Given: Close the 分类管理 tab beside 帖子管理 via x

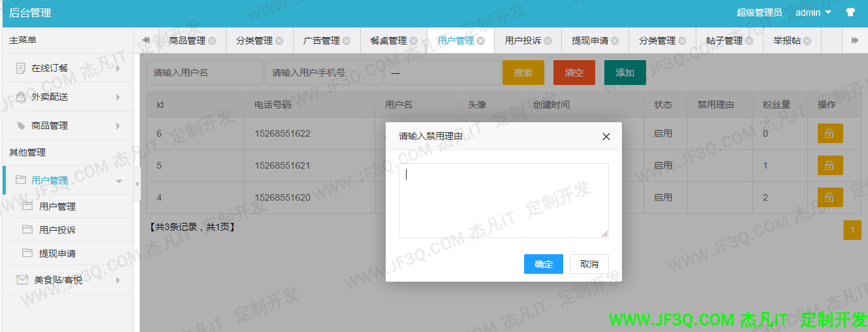Looking at the screenshot, I should [x=683, y=41].
